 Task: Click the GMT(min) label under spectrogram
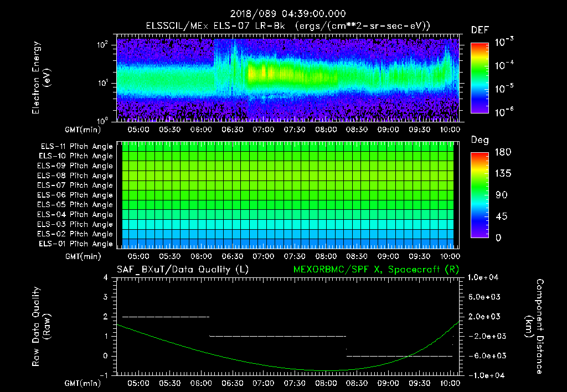83,130
